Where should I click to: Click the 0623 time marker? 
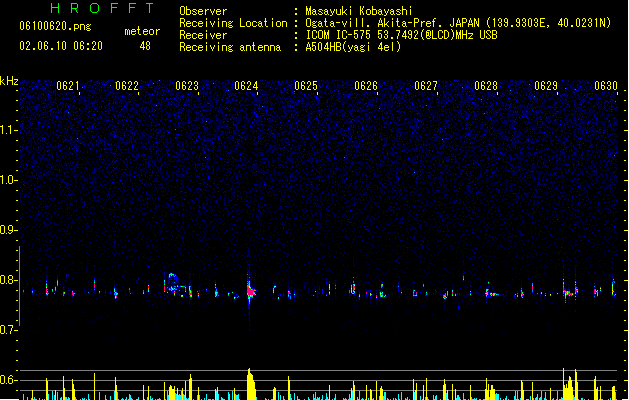click(187, 86)
